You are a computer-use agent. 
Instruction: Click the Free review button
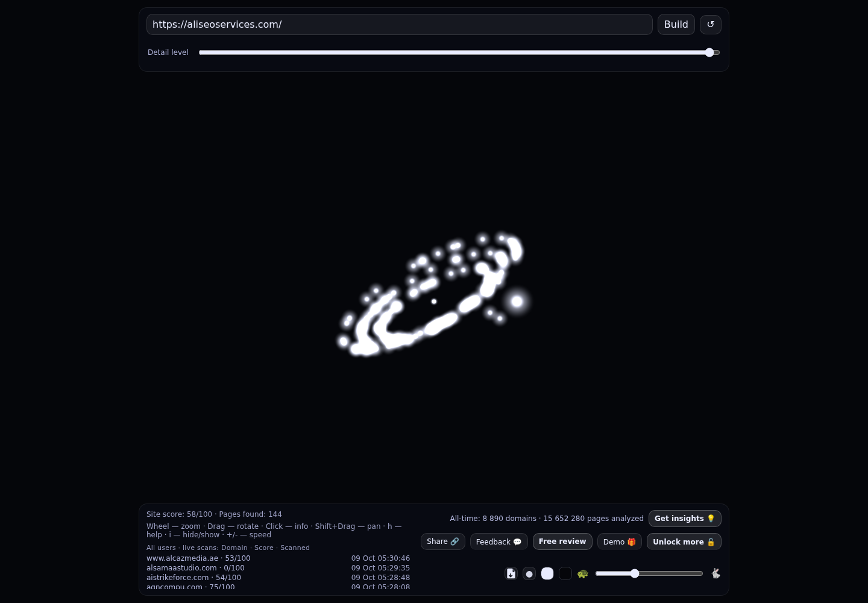coord(562,541)
